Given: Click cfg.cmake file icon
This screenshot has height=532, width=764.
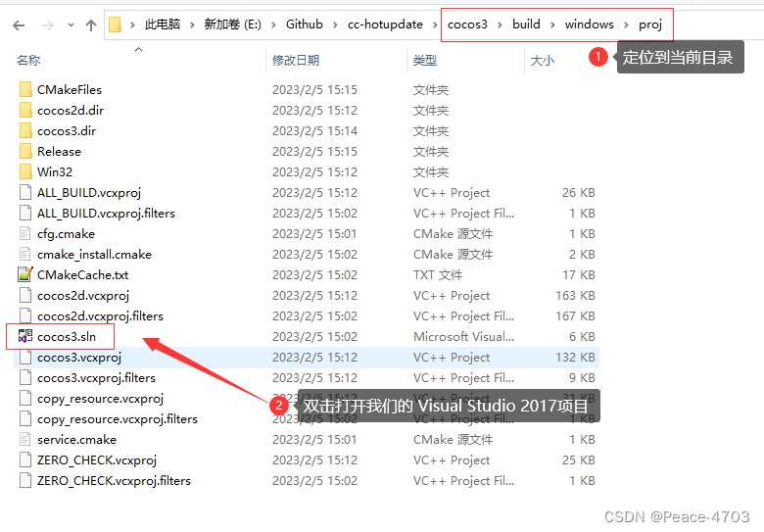Looking at the screenshot, I should 25,234.
